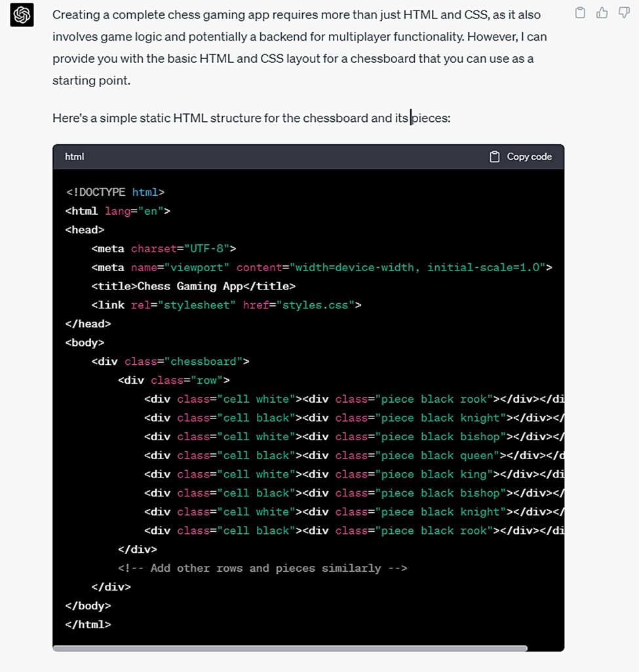The width and height of the screenshot is (639, 672).
Task: Click the 'html' language label in code header
Action: tap(75, 157)
